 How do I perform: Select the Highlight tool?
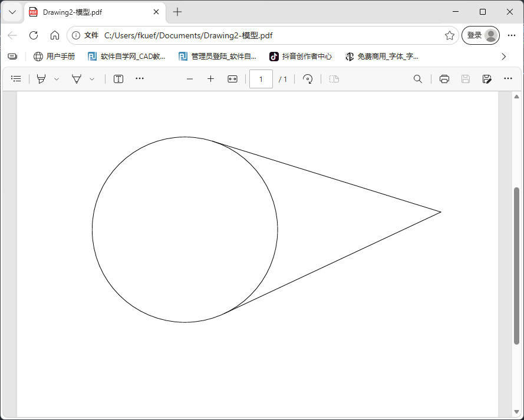coord(75,78)
